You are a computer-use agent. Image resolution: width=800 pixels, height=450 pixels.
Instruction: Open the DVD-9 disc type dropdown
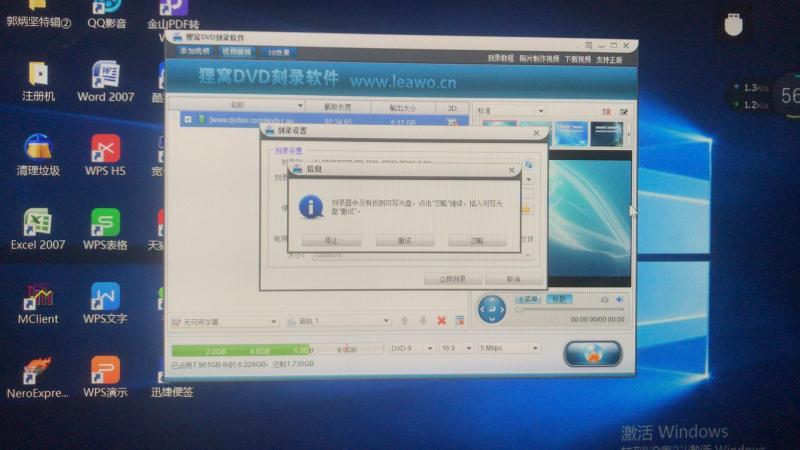(411, 348)
